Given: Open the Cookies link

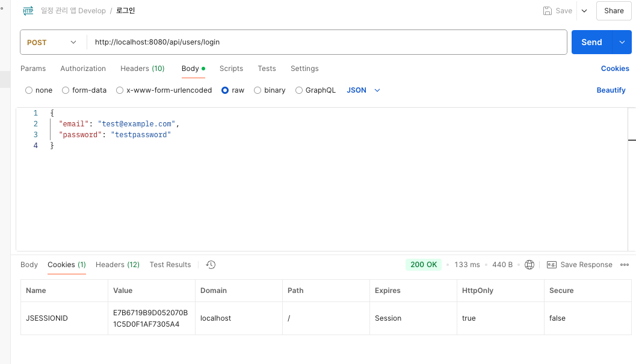Looking at the screenshot, I should point(615,69).
